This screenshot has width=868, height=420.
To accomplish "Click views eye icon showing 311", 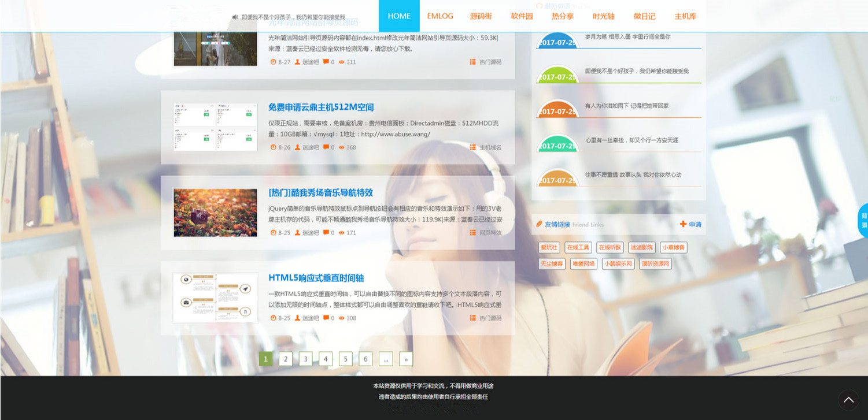I will click(x=341, y=62).
